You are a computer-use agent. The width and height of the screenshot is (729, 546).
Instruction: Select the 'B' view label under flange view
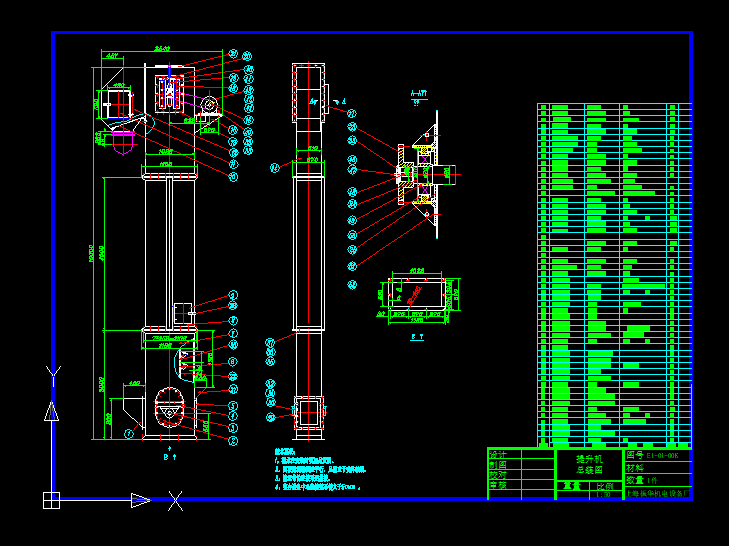coord(417,336)
